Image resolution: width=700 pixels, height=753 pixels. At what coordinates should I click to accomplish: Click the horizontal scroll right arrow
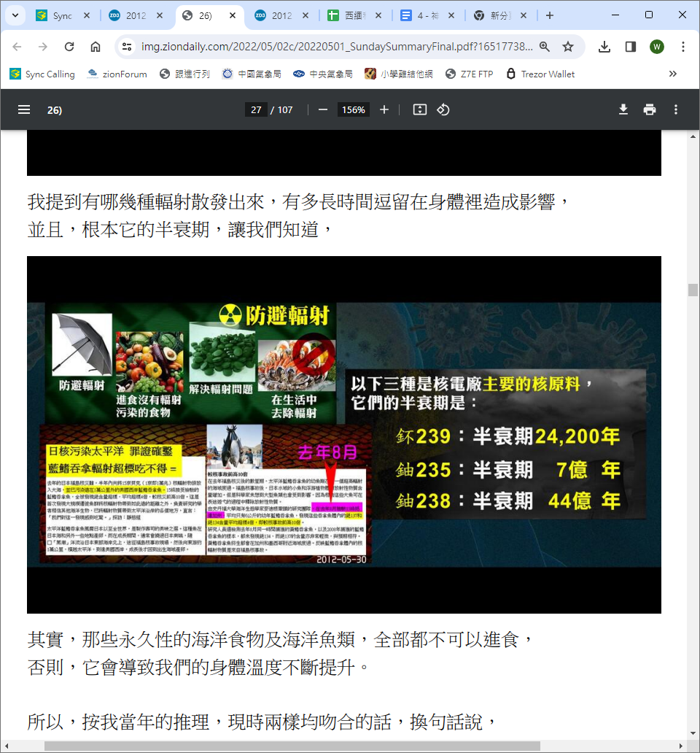(x=681, y=746)
